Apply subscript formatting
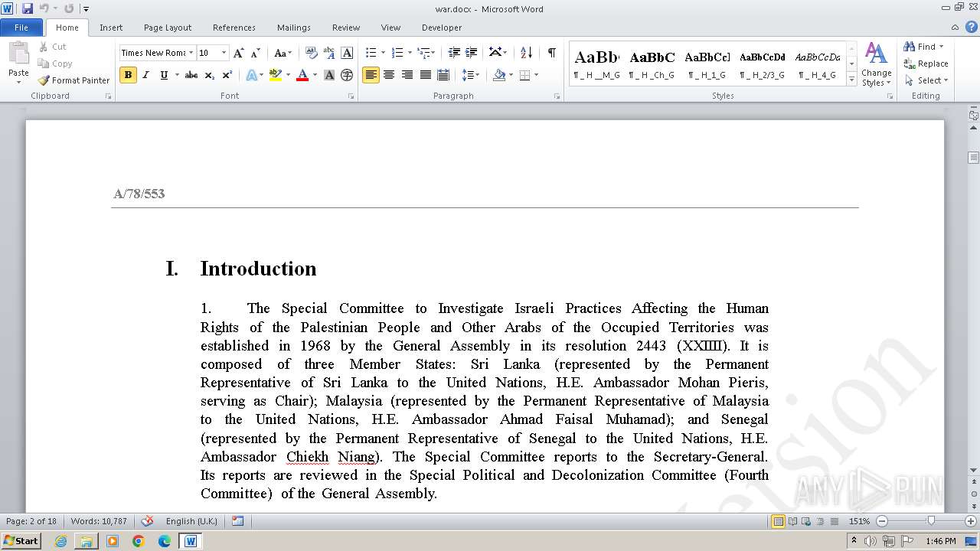The width and height of the screenshot is (980, 551). (210, 75)
